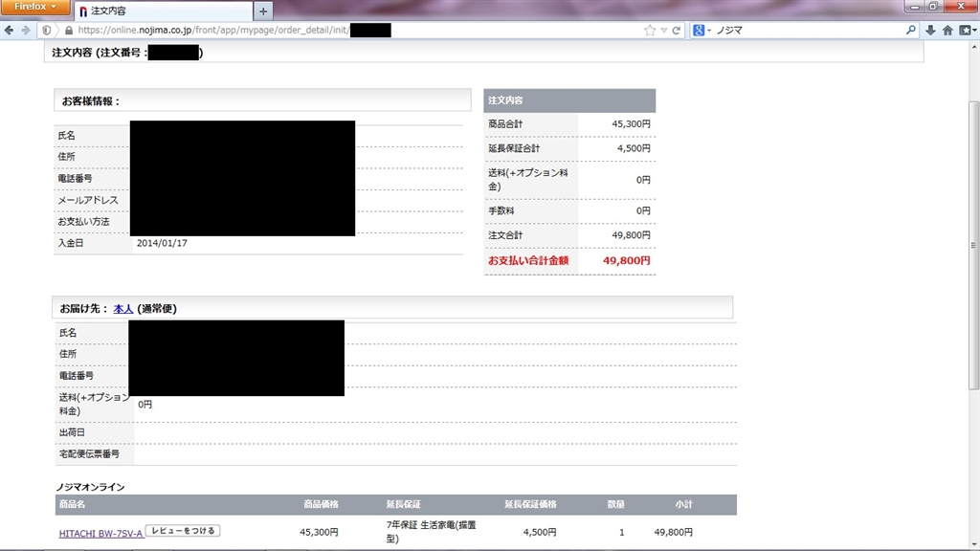Minimize the Firefox window
Viewport: 980px width, 551px height.
tap(916, 7)
